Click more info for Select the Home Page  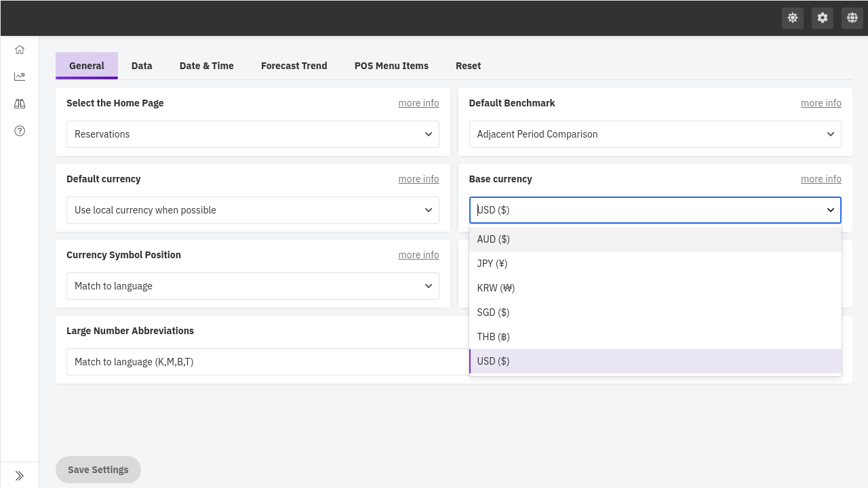(418, 103)
